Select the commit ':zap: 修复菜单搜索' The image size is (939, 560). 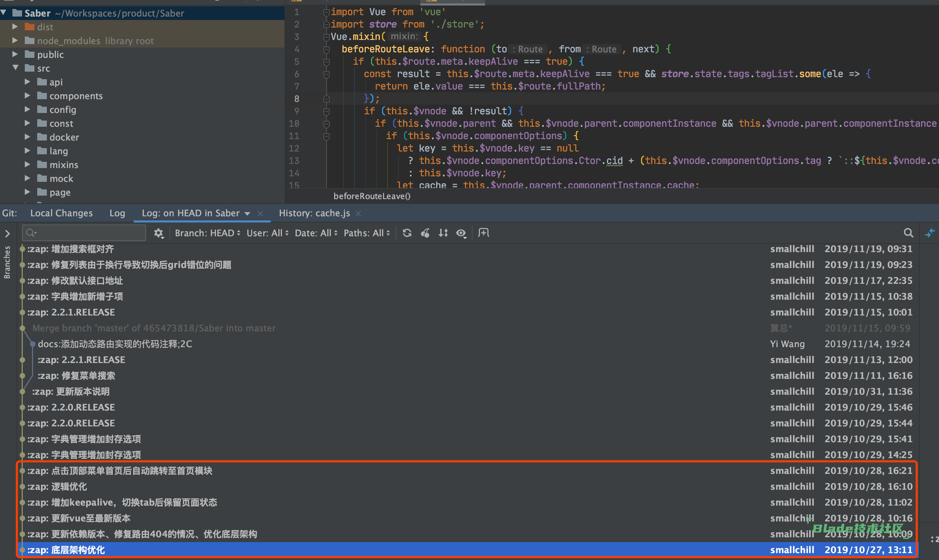[468, 375]
